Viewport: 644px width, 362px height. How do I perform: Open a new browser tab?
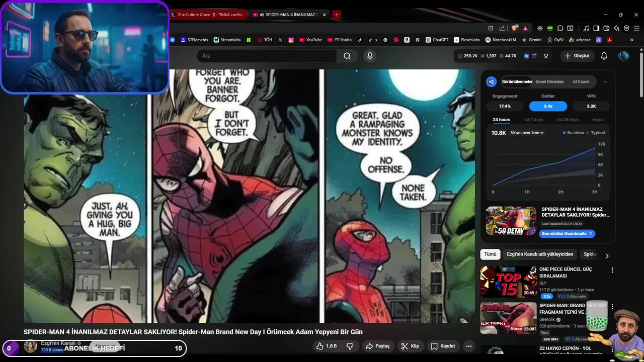[337, 15]
